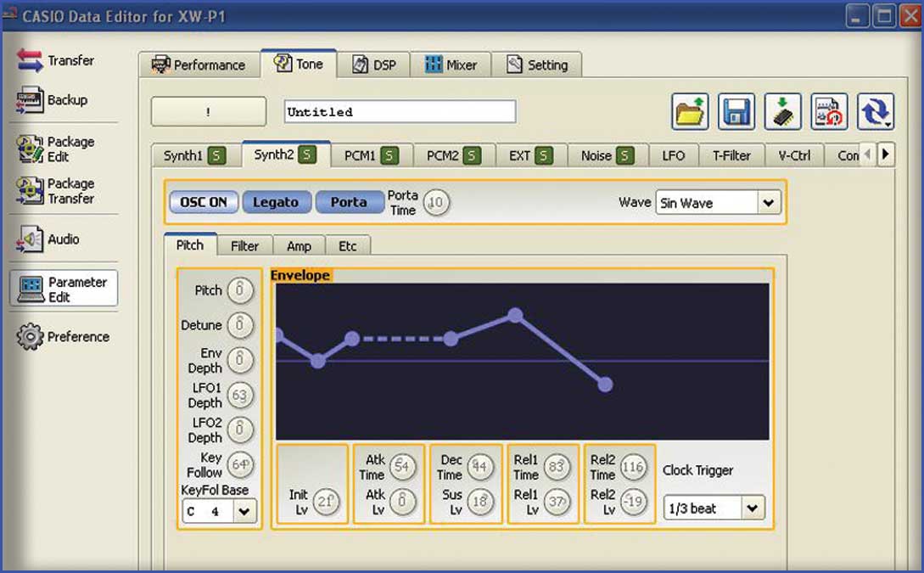Toggle Synth2 solo S button
The height and width of the screenshot is (573, 924).
click(x=306, y=155)
